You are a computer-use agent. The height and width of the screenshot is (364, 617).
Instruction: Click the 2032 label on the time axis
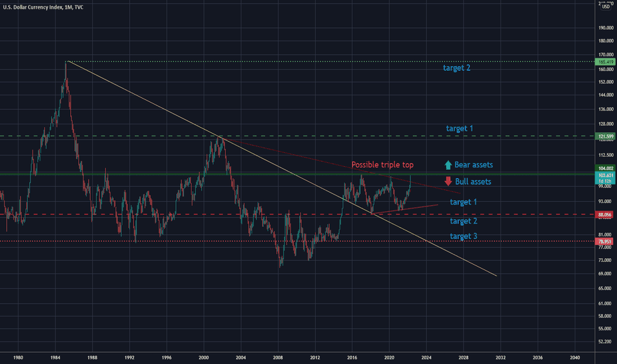coord(500,357)
